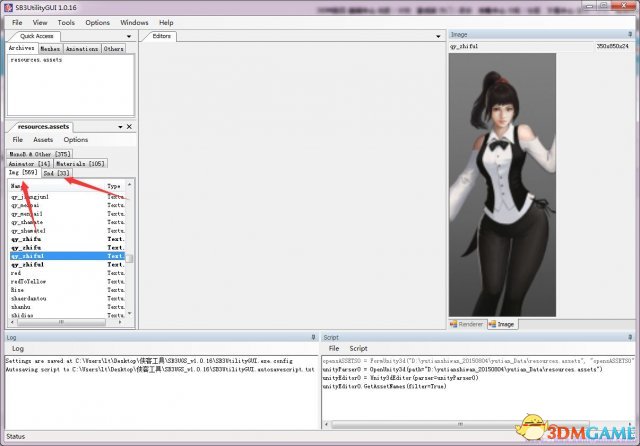Click the Settings saved log line

point(149,361)
